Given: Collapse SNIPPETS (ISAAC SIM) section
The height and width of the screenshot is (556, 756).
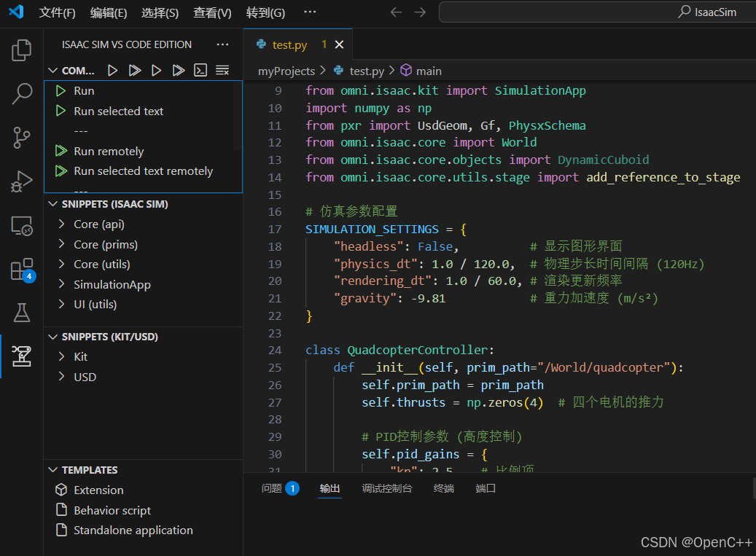Looking at the screenshot, I should [x=53, y=204].
